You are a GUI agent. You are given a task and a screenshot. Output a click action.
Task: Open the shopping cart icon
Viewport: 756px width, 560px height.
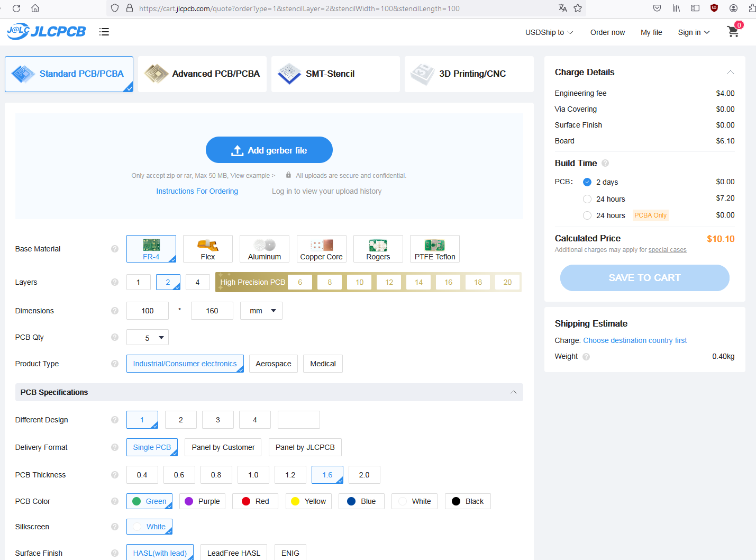click(x=733, y=31)
